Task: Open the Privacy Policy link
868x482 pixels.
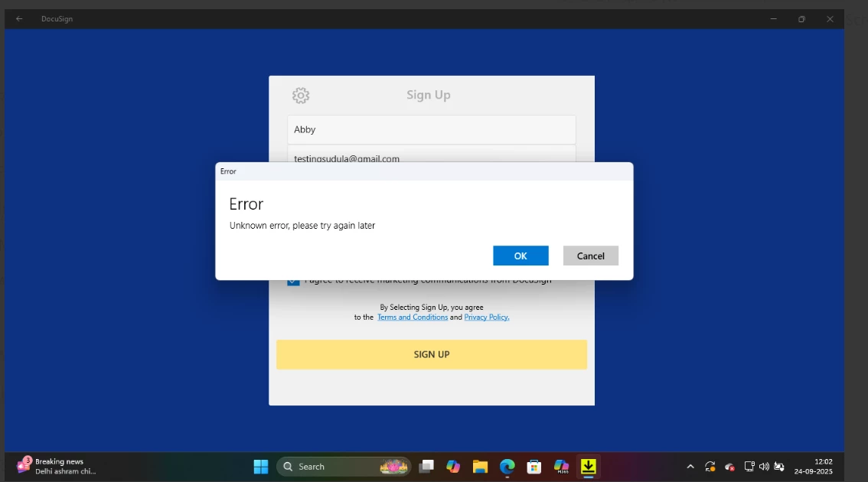Action: (487, 317)
